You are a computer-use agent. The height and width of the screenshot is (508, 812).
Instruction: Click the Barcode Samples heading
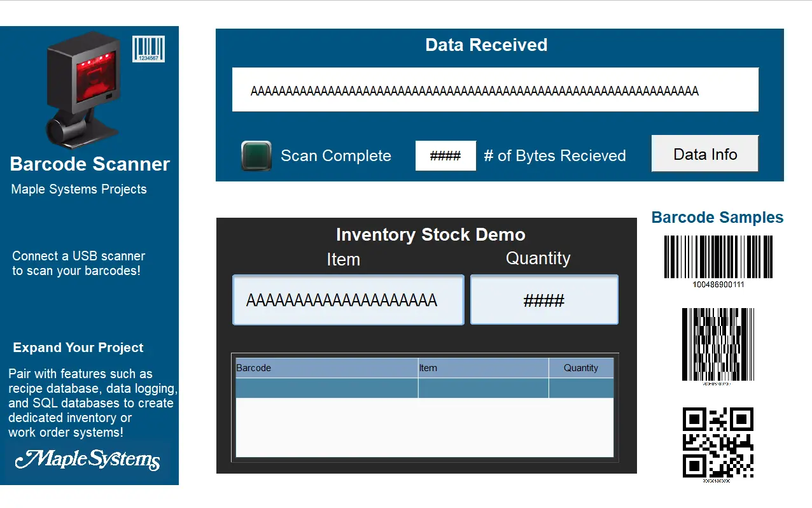pyautogui.click(x=717, y=218)
